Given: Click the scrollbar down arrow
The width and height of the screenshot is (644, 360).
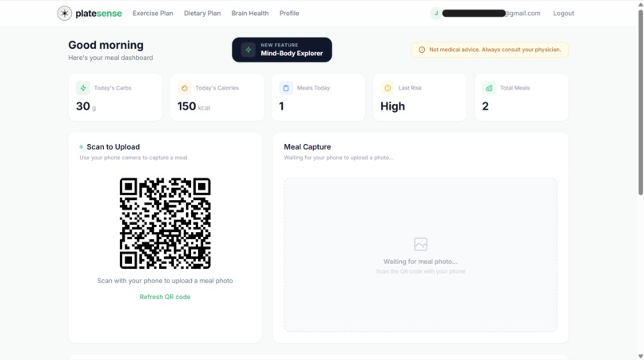Looking at the screenshot, I should coord(640,356).
